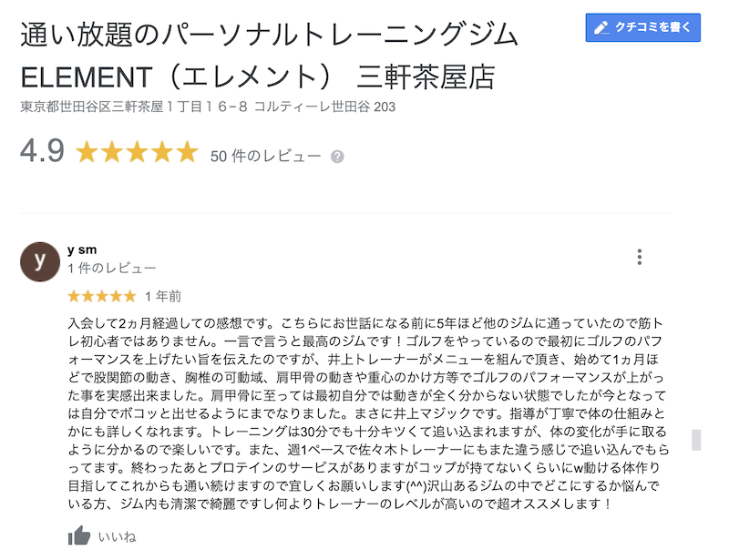Click the 1 年前 review date
The image size is (729, 560).
pos(163,296)
